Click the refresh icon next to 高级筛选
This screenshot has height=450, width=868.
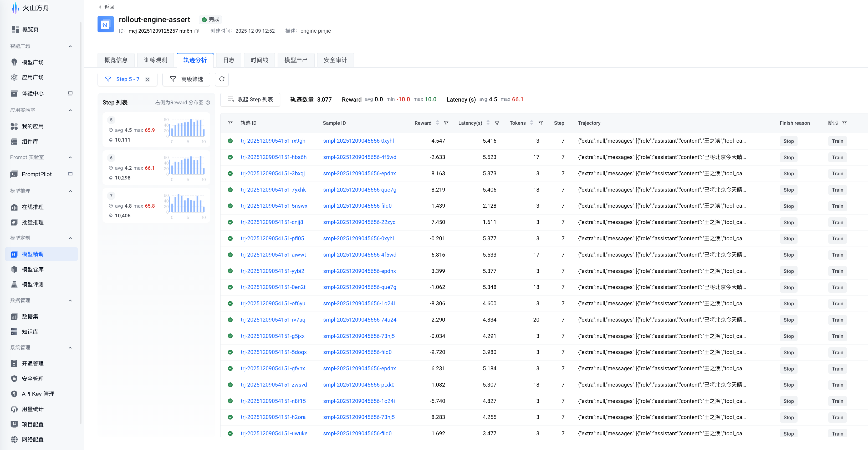pos(222,79)
